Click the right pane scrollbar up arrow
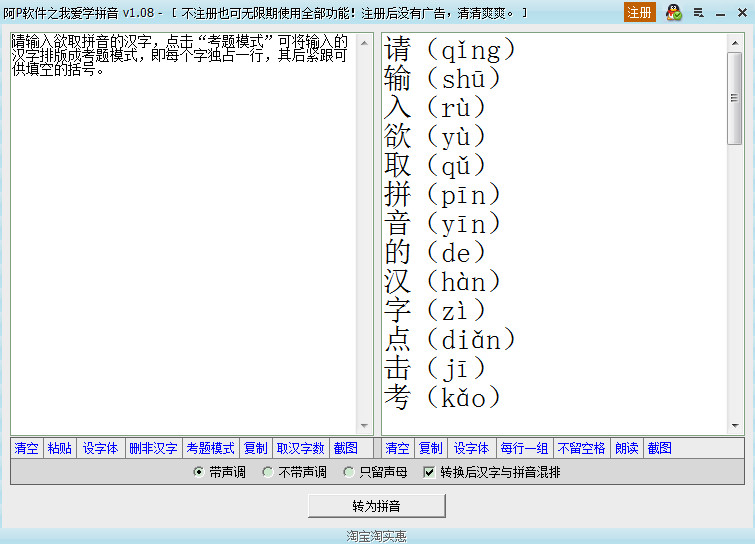The width and height of the screenshot is (755, 544). [735, 43]
